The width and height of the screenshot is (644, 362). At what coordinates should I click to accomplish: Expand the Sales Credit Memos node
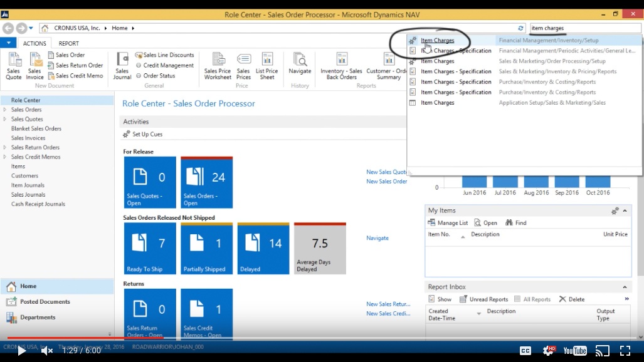tap(5, 157)
